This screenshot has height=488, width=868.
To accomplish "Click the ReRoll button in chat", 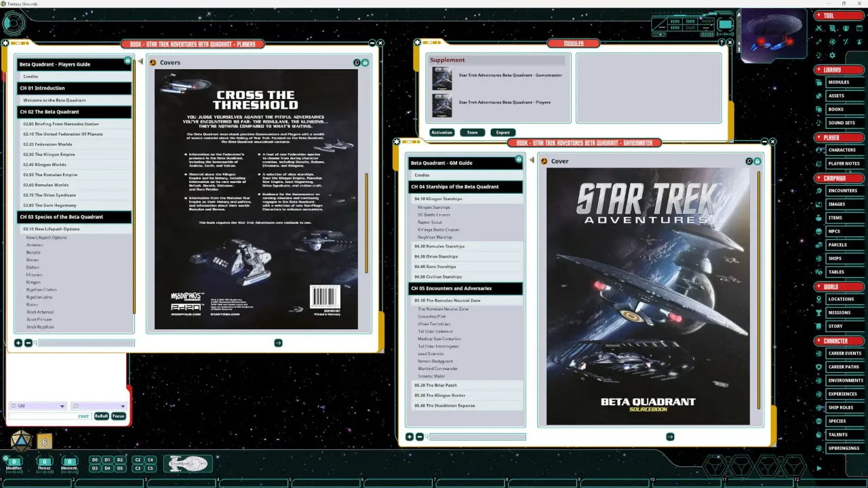I will tap(101, 416).
